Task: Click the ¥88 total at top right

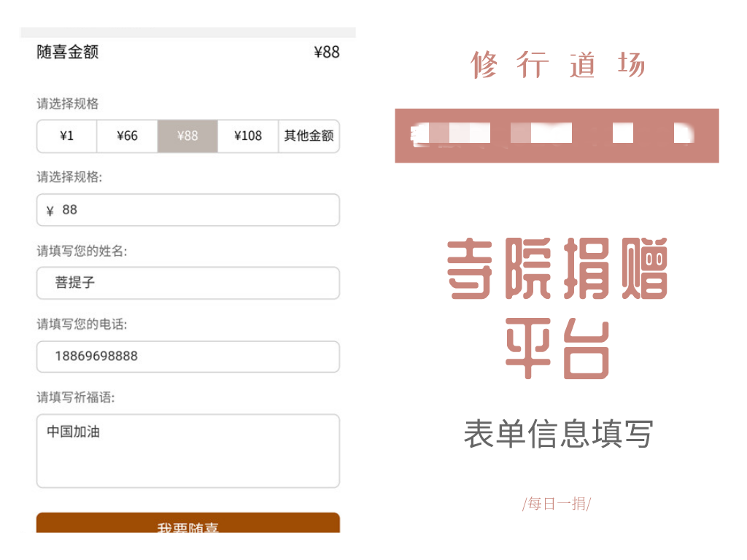Action: coord(326,52)
